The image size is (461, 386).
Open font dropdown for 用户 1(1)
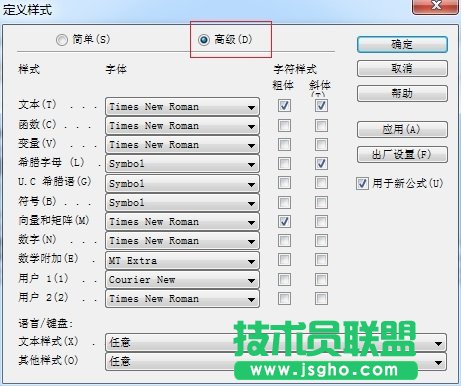182,280
